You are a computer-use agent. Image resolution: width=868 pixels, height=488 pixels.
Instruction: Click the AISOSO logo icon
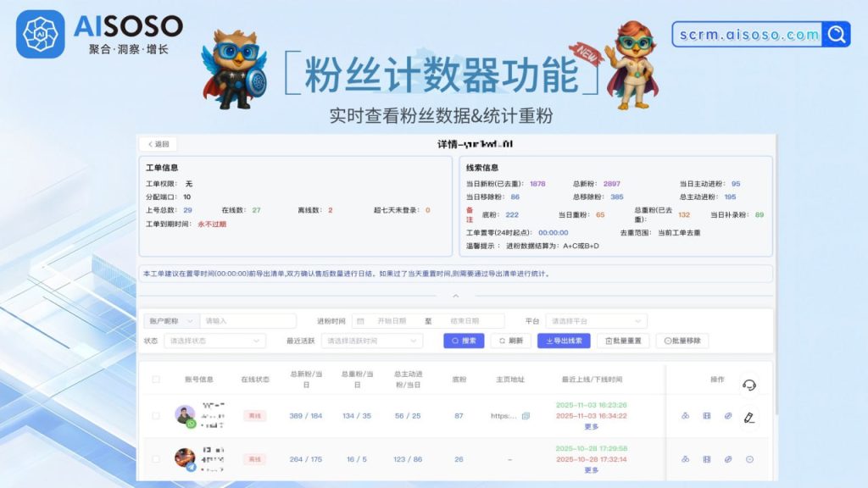(40, 34)
